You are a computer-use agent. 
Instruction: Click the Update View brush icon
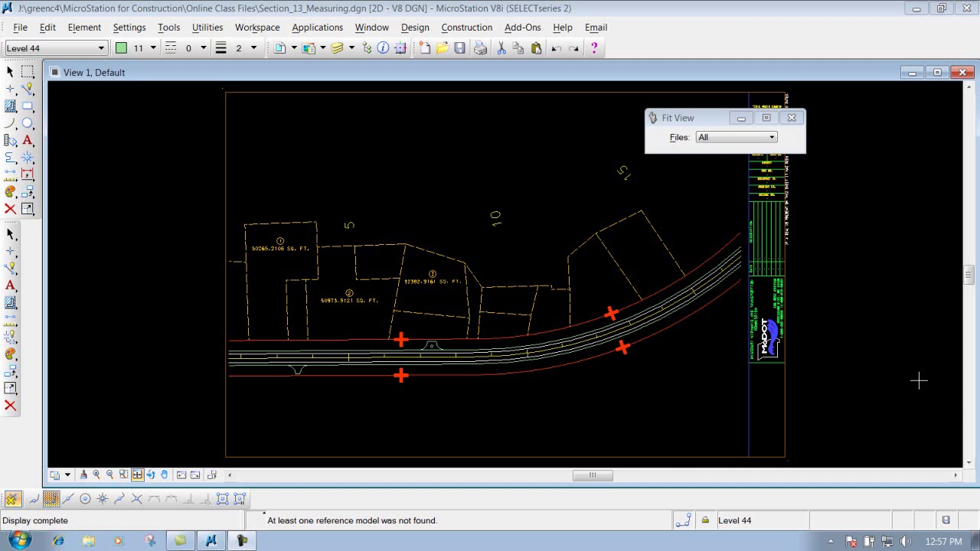[x=83, y=475]
